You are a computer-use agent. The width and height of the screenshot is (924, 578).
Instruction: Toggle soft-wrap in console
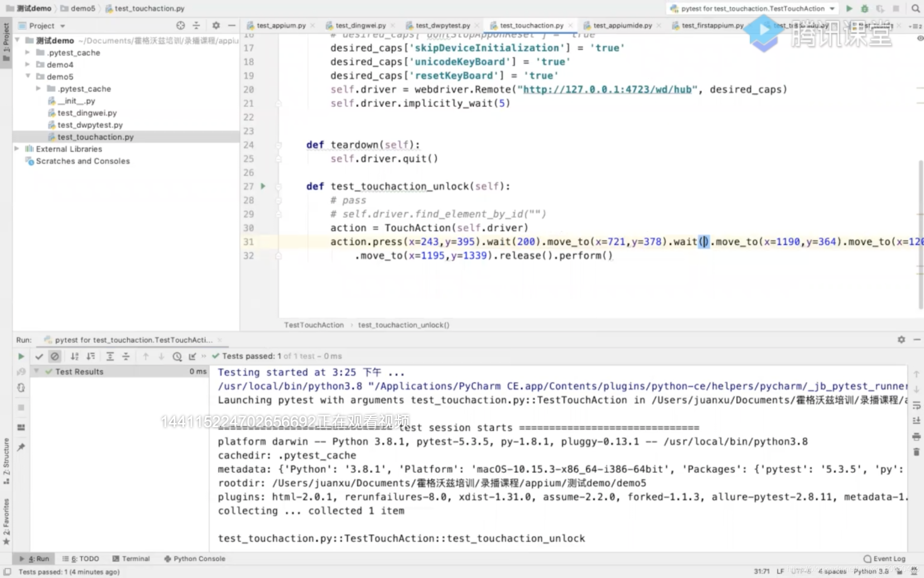pos(916,405)
